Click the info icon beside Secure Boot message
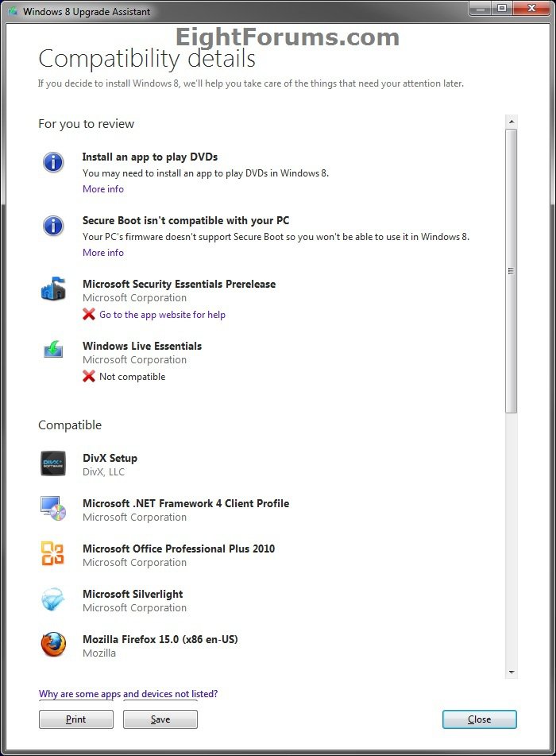This screenshot has height=756, width=556. pos(53,226)
